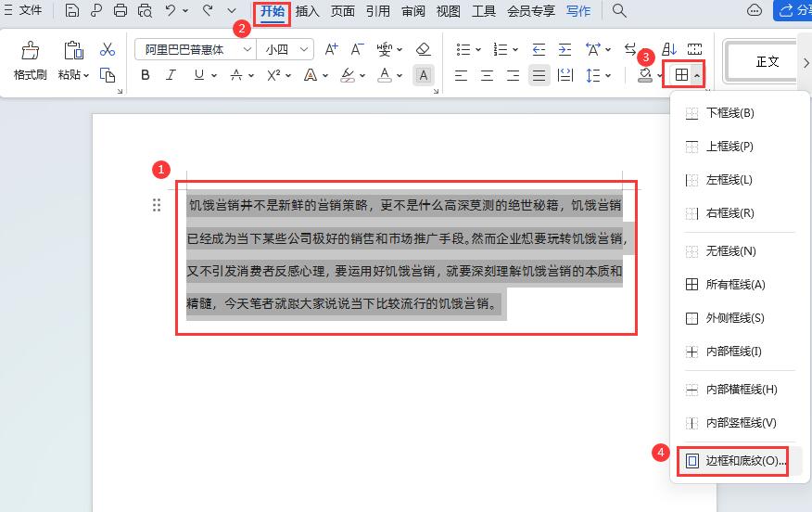Select Justify alignment button
The width and height of the screenshot is (812, 512).
(539, 76)
